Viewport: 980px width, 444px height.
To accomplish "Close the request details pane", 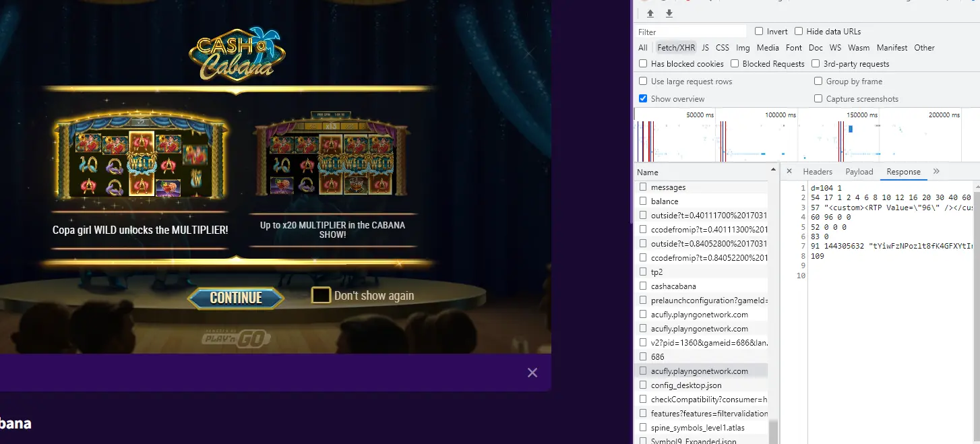I will click(x=789, y=171).
